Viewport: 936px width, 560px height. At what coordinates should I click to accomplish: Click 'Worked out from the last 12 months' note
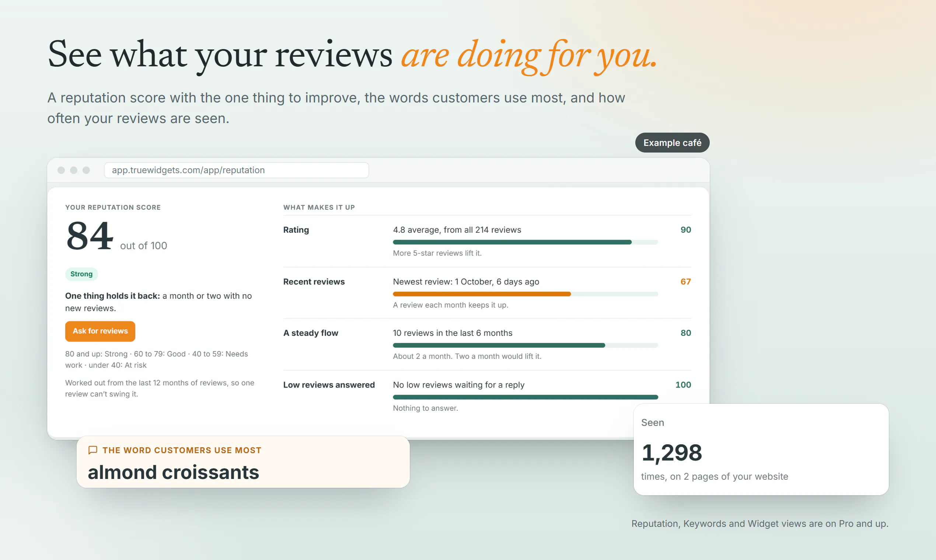click(x=160, y=388)
